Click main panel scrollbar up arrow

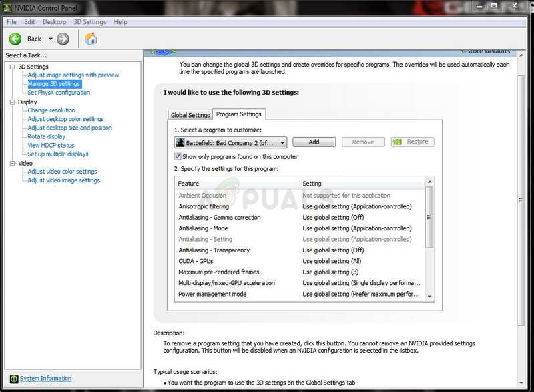(521, 55)
